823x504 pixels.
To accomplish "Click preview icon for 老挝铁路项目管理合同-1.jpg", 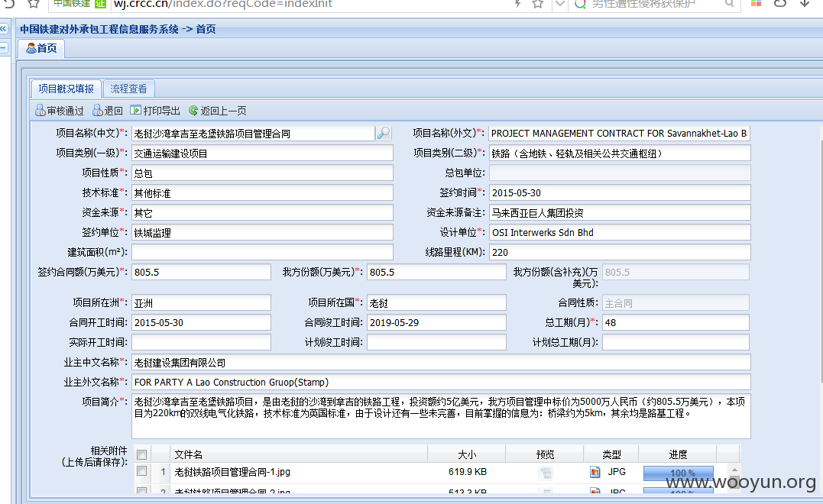I will pos(546,473).
